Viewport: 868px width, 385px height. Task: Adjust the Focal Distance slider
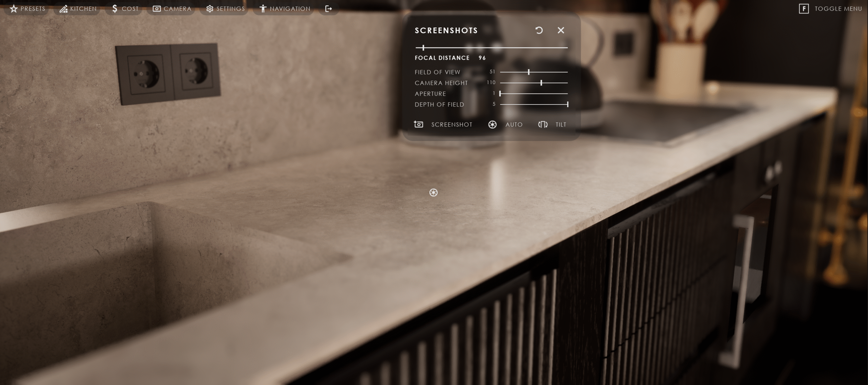[x=423, y=48]
